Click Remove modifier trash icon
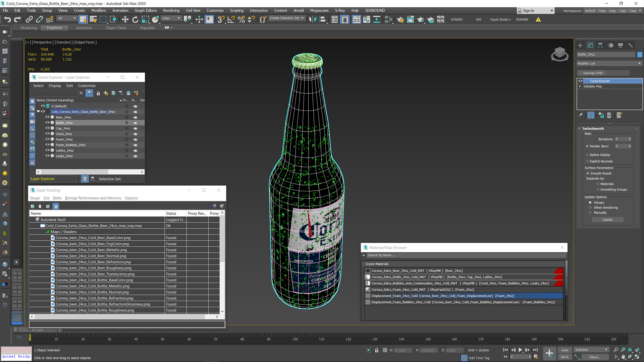The image size is (644, 362). 609,115
